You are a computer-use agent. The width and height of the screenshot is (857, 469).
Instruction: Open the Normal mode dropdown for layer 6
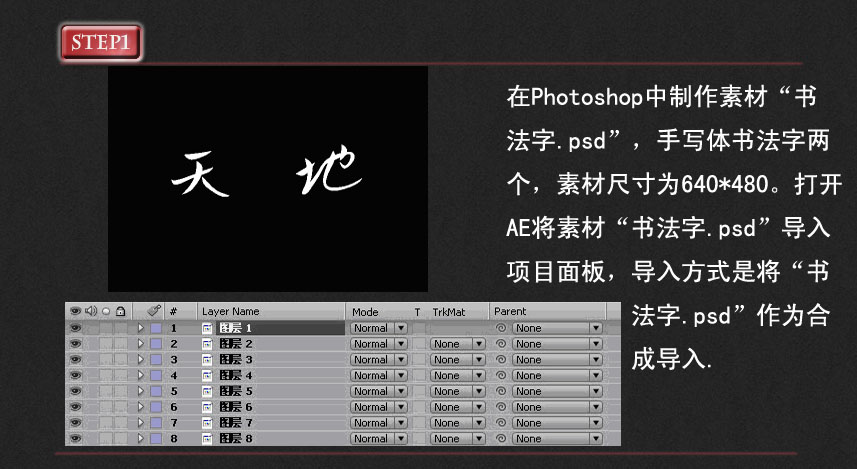[x=379, y=407]
